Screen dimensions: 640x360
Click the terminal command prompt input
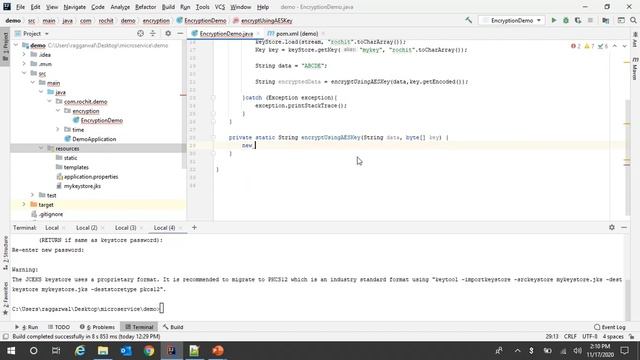[x=162, y=309]
